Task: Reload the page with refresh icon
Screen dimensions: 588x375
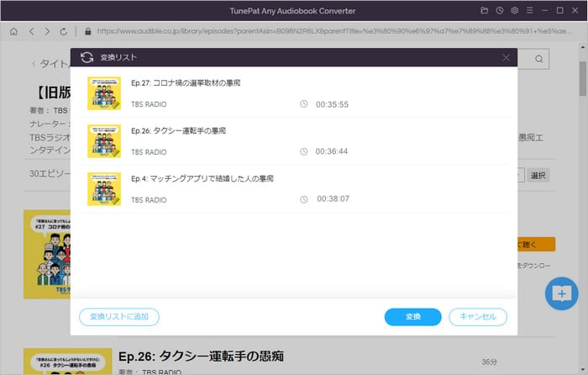Action: point(63,32)
